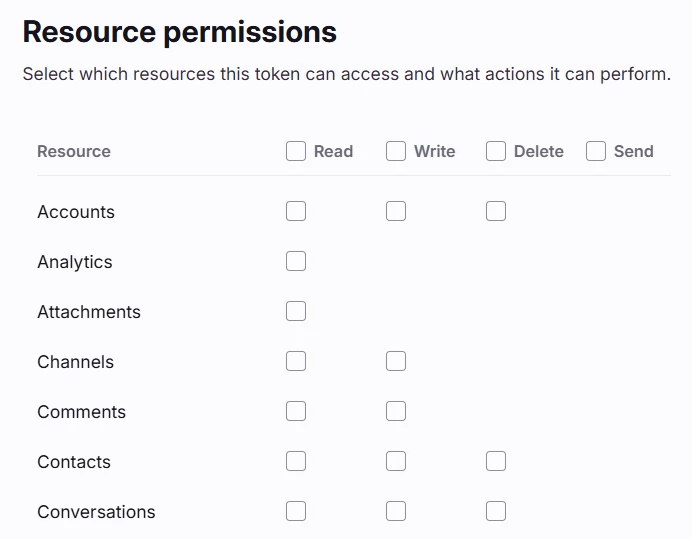Screen dimensions: 692x539
Task: Allow Write access for Comments
Action: [x=396, y=411]
